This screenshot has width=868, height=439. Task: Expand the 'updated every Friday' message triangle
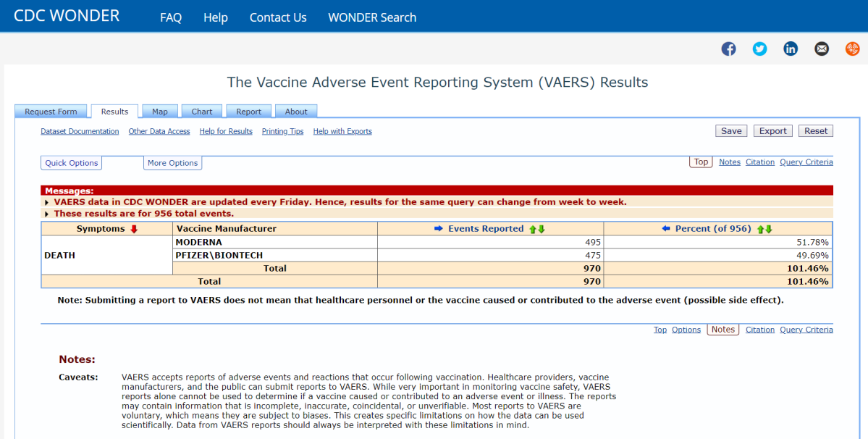(x=48, y=203)
